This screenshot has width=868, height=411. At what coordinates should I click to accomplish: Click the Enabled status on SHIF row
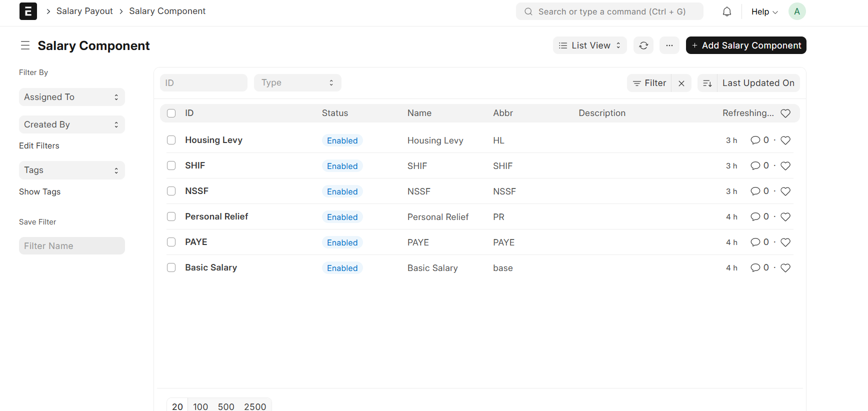[342, 166]
